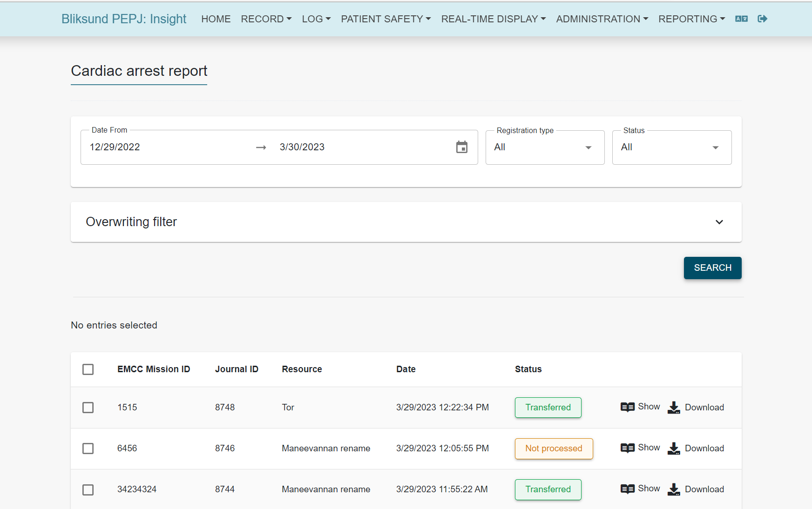This screenshot has width=812, height=509.
Task: Click the EMCC Mission ID column header
Action: (154, 369)
